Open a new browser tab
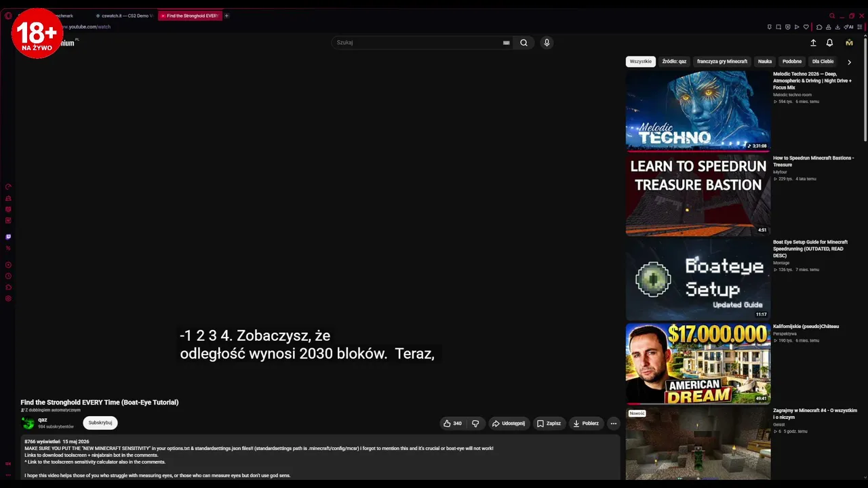The image size is (868, 488). tap(226, 16)
